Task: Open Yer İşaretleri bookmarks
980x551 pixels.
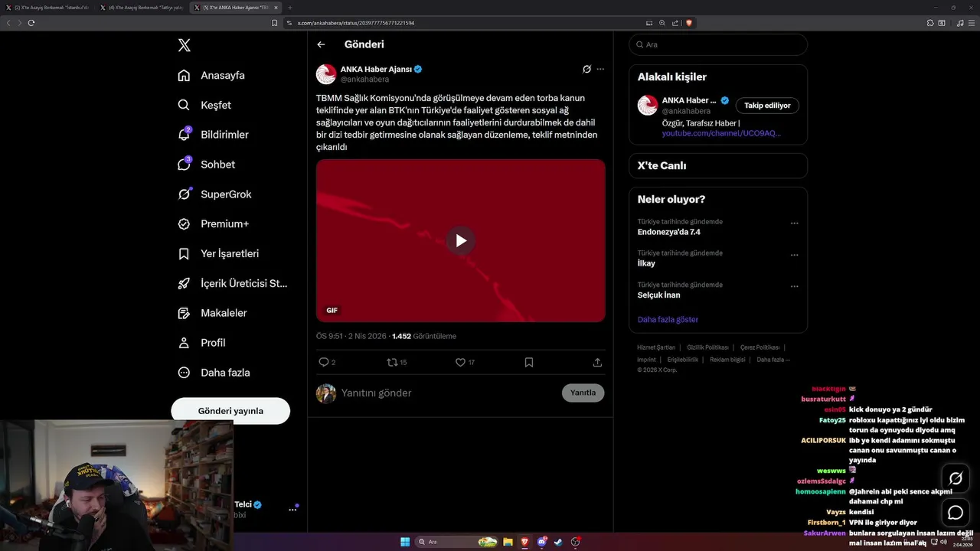Action: click(x=218, y=253)
